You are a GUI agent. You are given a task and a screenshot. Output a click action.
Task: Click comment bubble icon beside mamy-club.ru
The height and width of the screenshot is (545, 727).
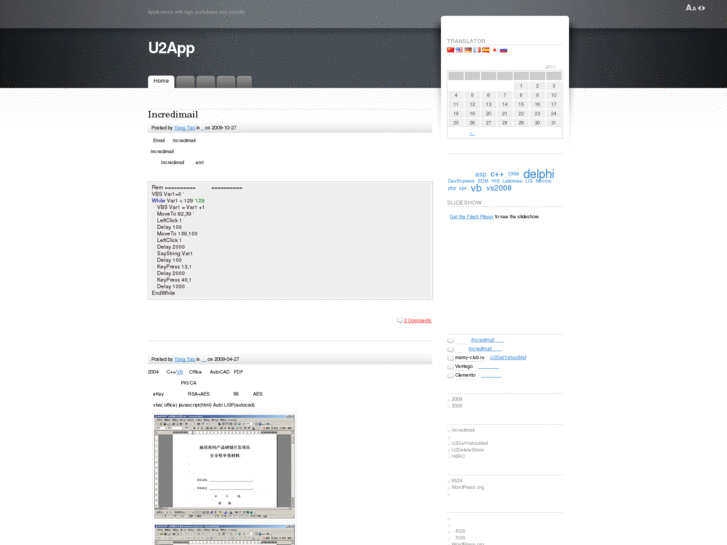pos(450,358)
